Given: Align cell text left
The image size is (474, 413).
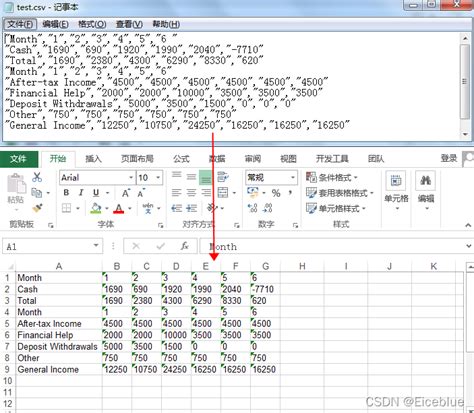Looking at the screenshot, I should [x=176, y=193].
